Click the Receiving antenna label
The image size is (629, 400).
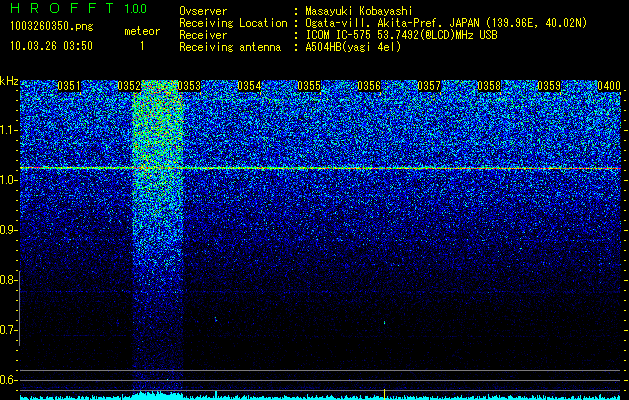click(230, 47)
